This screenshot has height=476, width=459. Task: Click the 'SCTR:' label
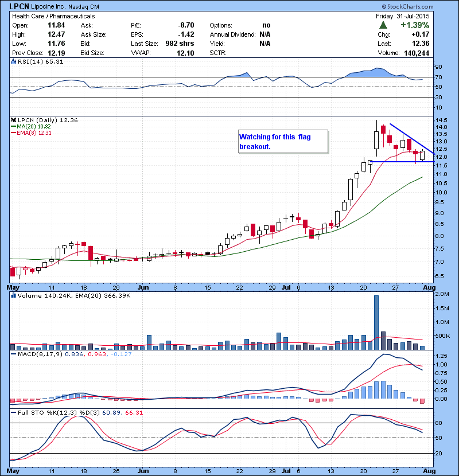click(218, 53)
